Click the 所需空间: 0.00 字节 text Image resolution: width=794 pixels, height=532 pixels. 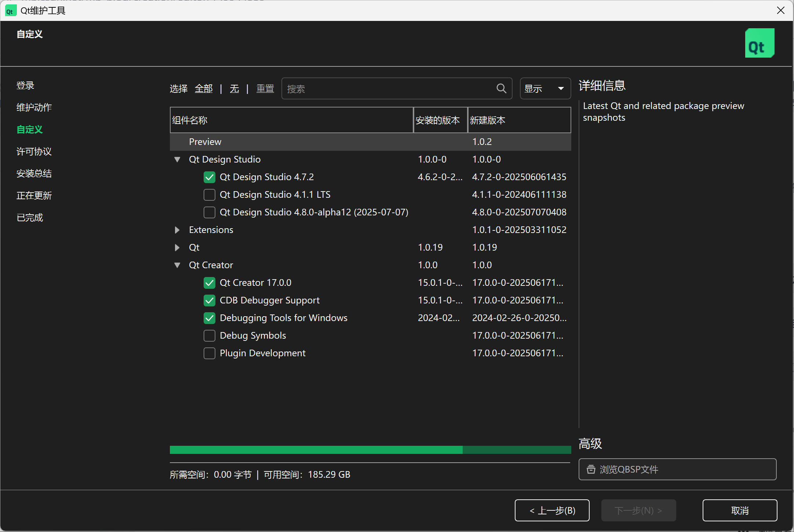click(x=211, y=475)
